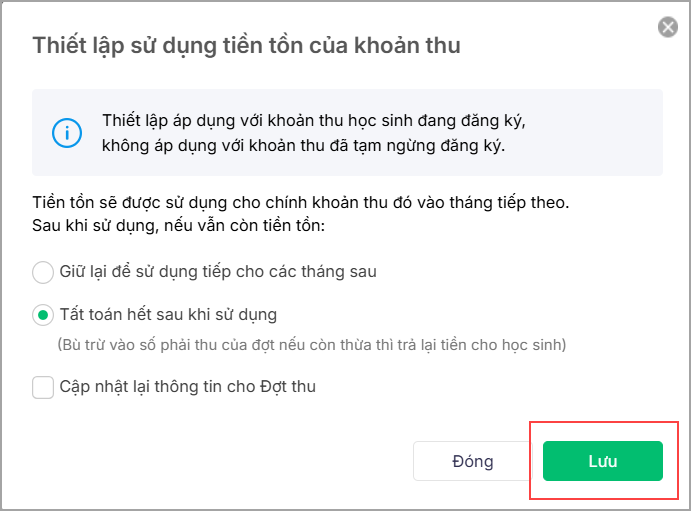Screen dimensions: 691x511
Task: Click the red outline around the "Lưu" button
Action: click(x=531, y=461)
